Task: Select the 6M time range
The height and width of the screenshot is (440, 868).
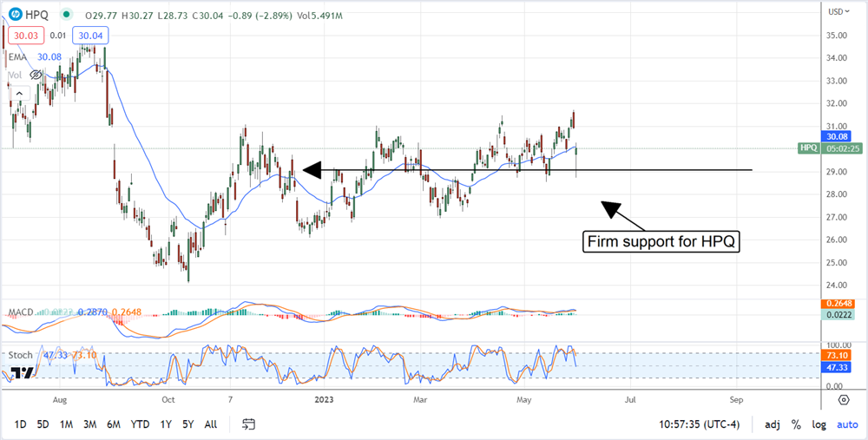Action: click(x=114, y=424)
